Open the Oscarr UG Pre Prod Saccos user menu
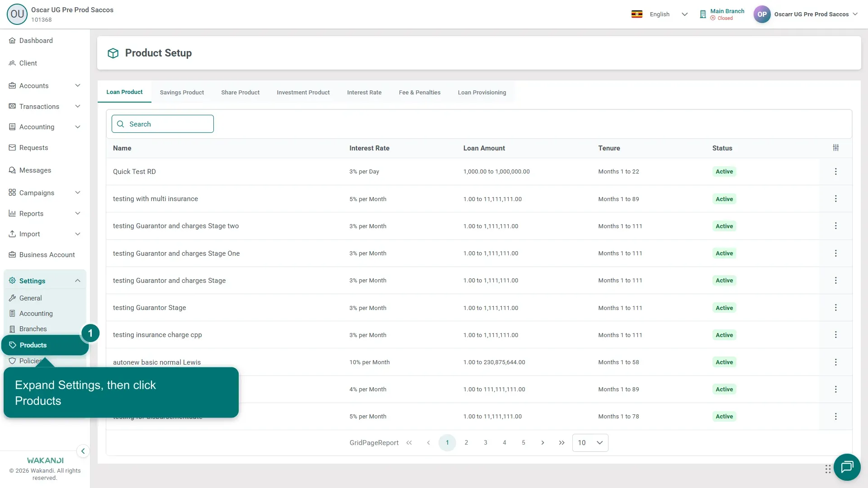This screenshot has height=488, width=868. 816,14
